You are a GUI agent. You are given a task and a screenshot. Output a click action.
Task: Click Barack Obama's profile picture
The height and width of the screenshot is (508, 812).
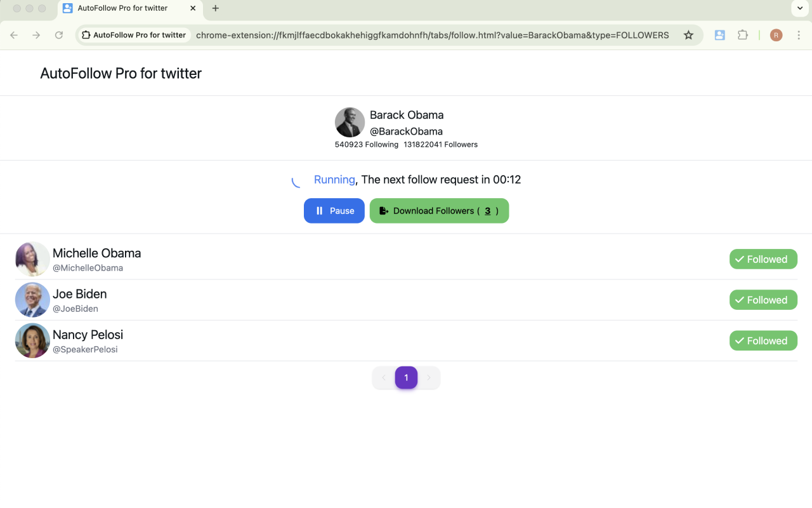click(x=350, y=122)
